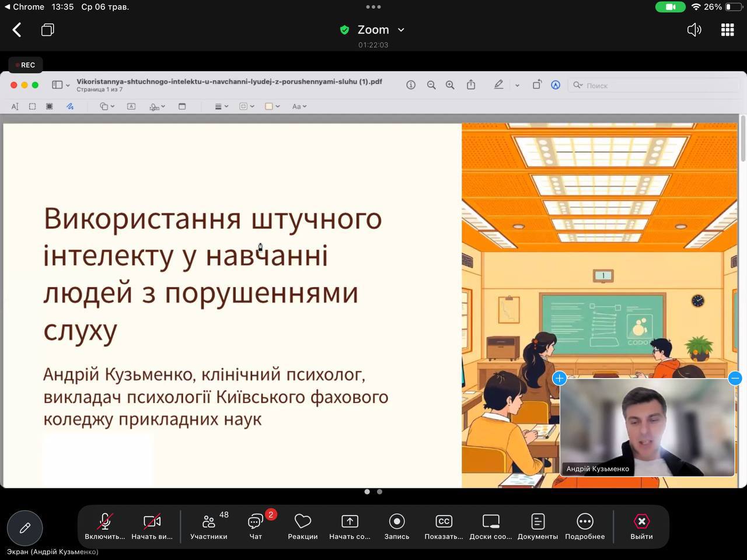
Task: Switch to gallery grid view
Action: click(728, 30)
